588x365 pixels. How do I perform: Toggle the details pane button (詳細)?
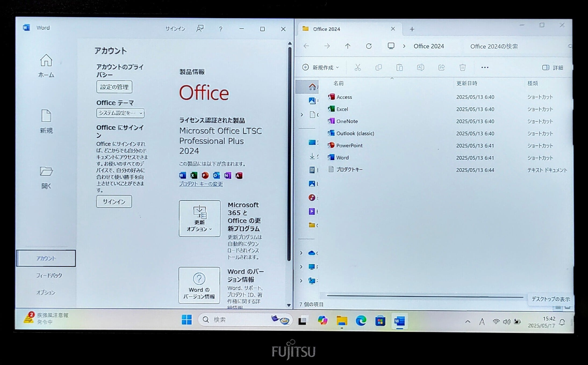click(x=553, y=68)
